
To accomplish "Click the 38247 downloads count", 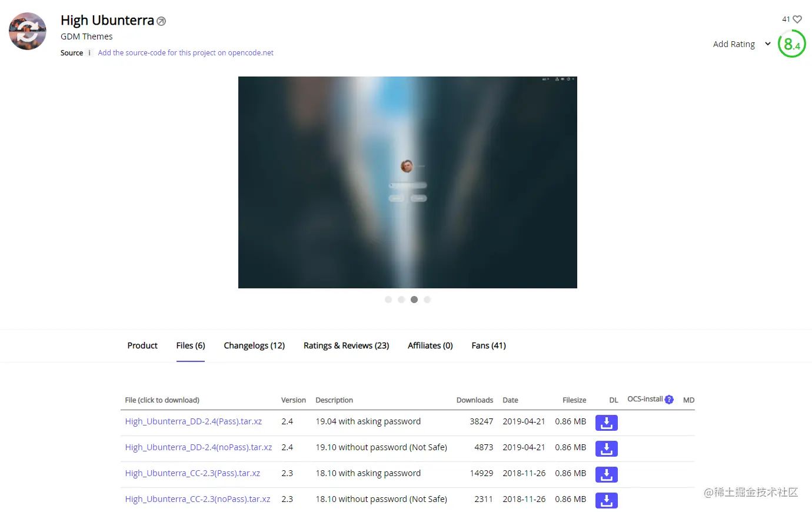I will 481,421.
